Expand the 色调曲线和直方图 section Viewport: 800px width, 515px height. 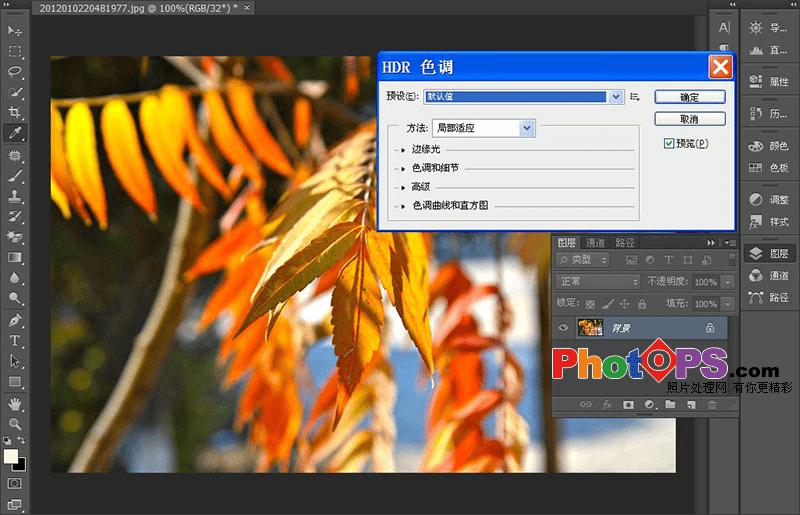click(403, 206)
